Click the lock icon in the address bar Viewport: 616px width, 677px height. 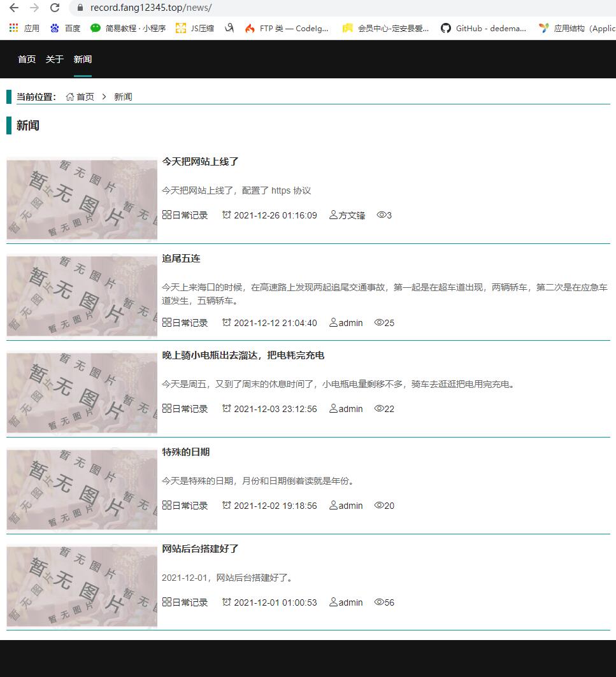pyautogui.click(x=80, y=8)
